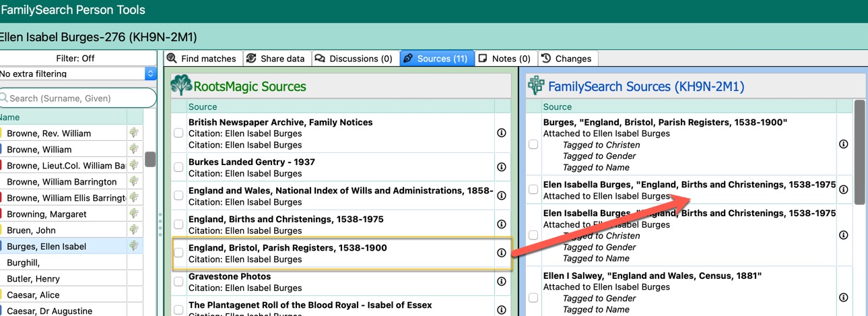Show info for FamilySearch Burges Bristol source
868x316 pixels.
843,144
